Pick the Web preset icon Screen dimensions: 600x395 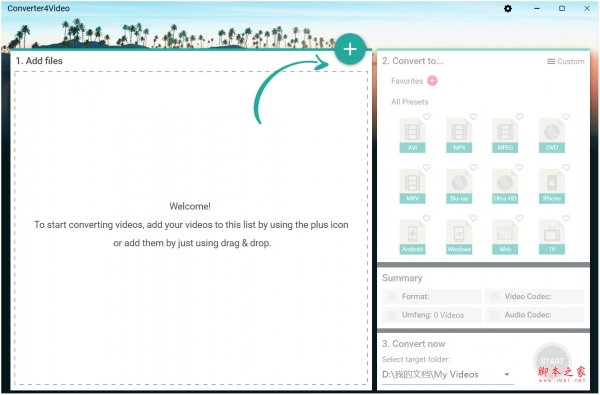[505, 237]
